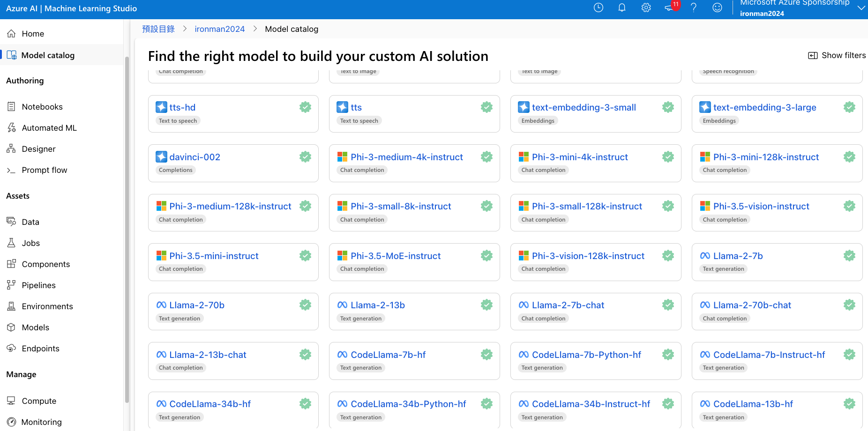This screenshot has height=431, width=868.
Task: Open Phi-3-vision-128k-instruct model
Action: [x=588, y=256]
